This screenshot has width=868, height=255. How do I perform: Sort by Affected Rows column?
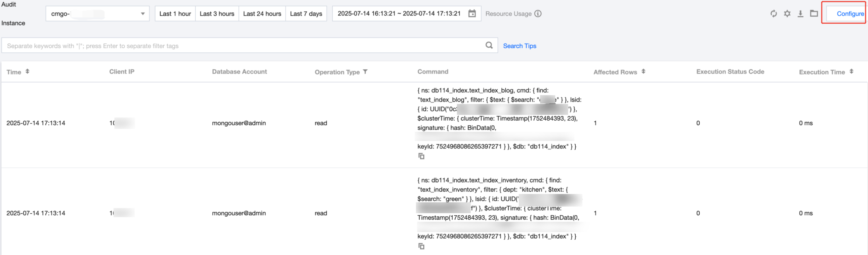click(x=643, y=71)
